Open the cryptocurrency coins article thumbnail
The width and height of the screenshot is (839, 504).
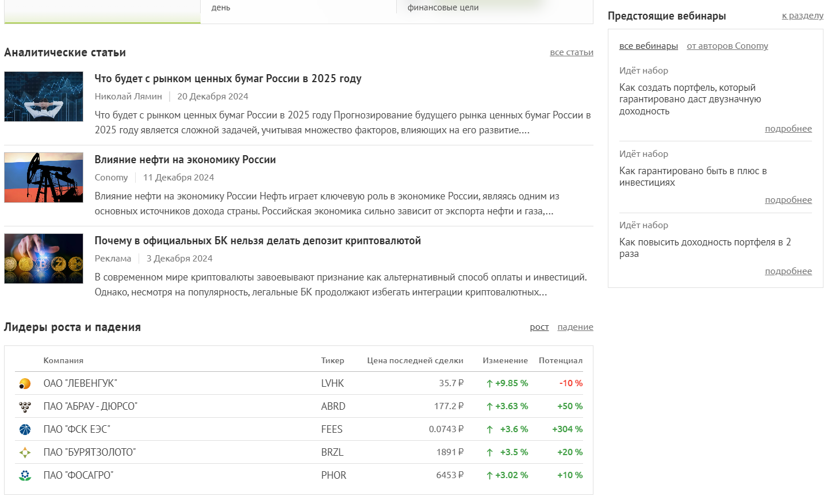pos(44,259)
